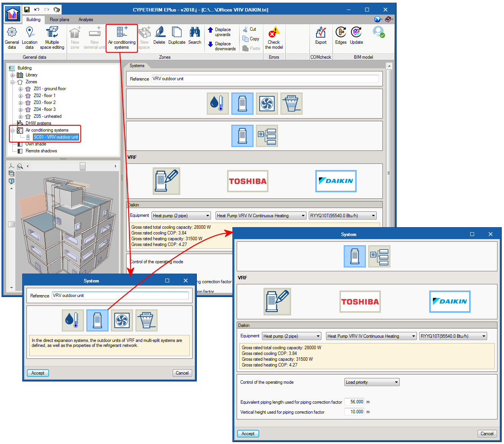Click the equivalent piping length field

click(x=354, y=402)
